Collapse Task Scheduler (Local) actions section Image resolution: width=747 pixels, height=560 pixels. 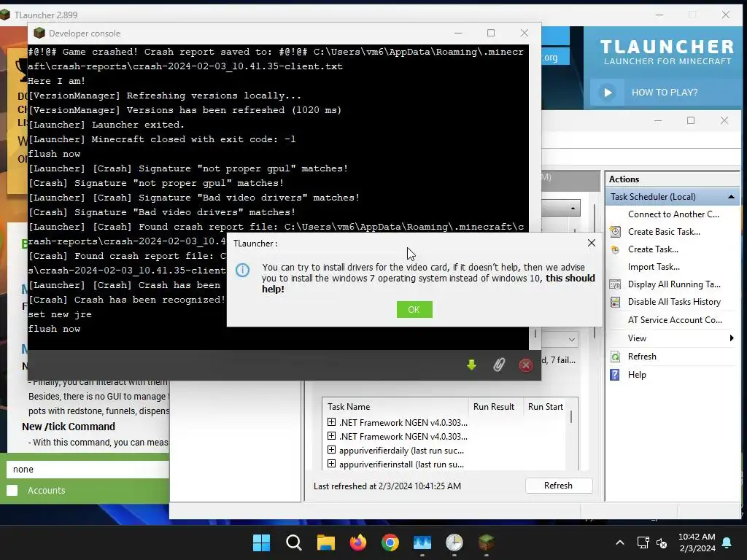pos(731,197)
